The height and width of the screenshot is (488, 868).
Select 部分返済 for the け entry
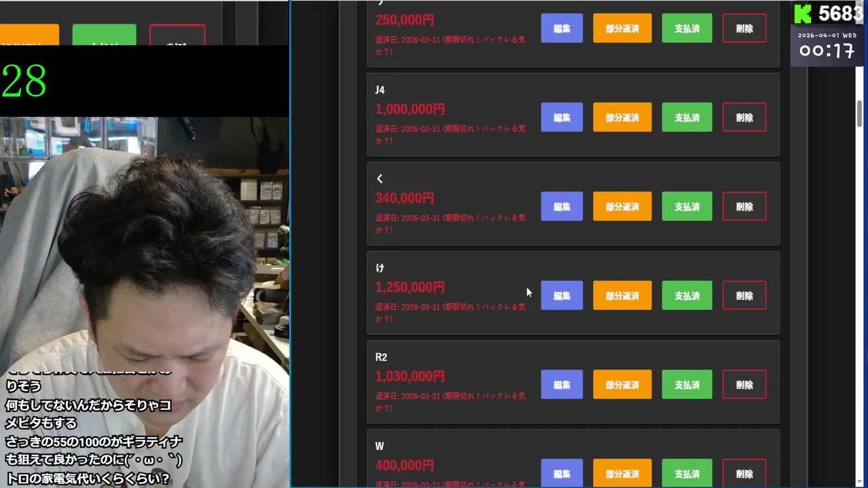tap(622, 296)
